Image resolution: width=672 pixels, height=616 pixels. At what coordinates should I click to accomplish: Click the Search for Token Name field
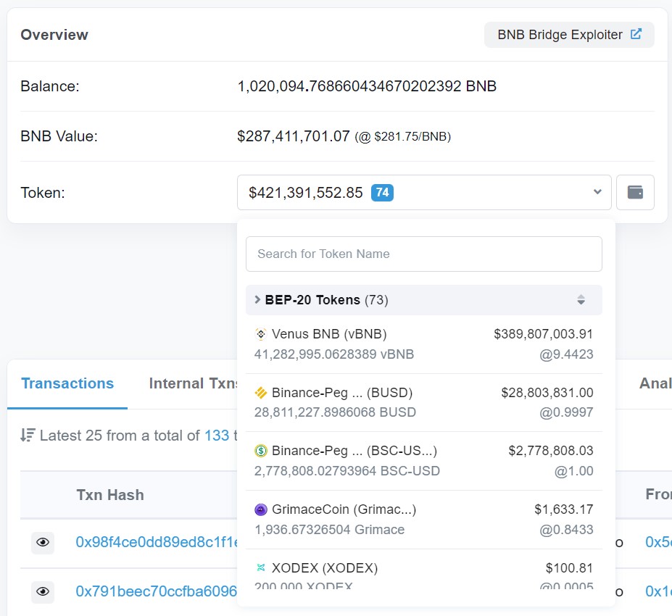pyautogui.click(x=424, y=254)
